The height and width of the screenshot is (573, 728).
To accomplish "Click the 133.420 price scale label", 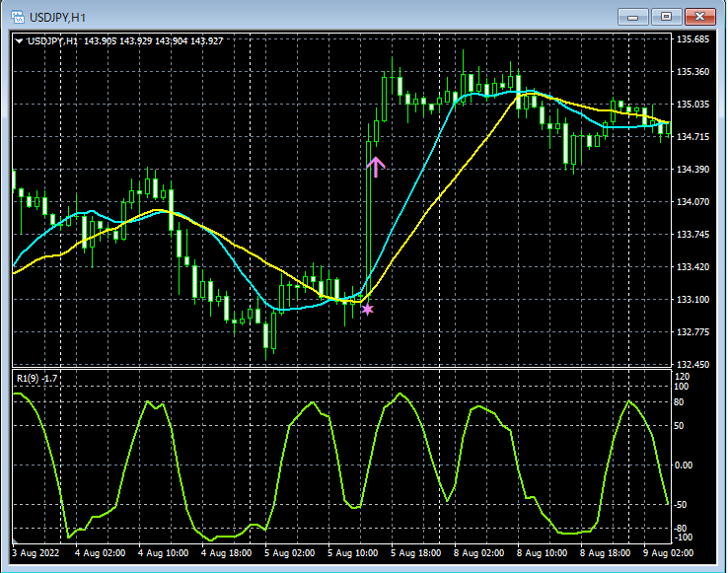I will pos(692,266).
